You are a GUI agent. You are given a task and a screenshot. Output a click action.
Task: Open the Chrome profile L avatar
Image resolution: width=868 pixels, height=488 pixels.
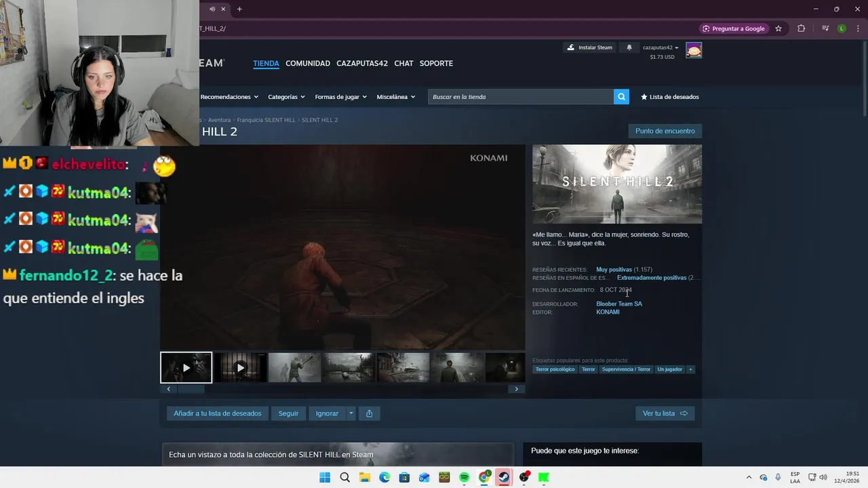coord(842,28)
